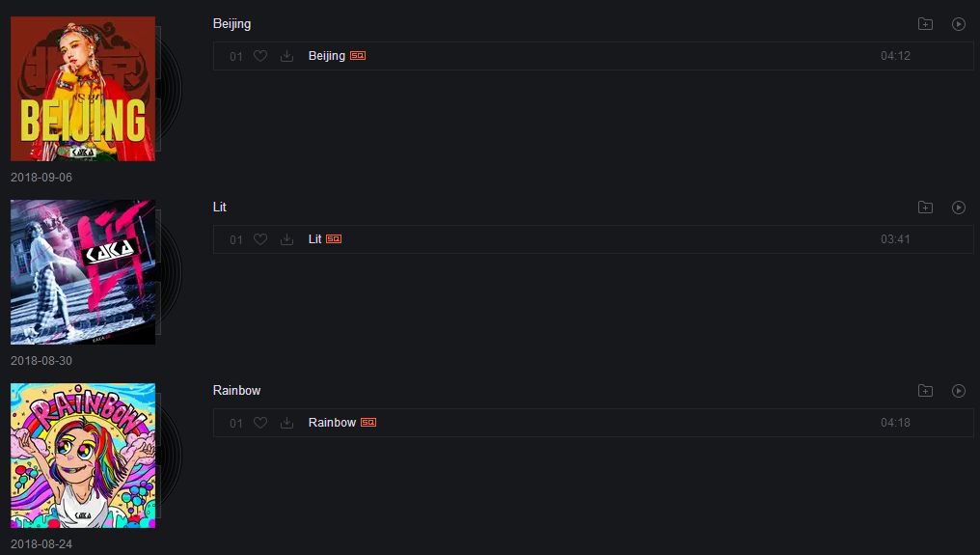Toggle heart on the Rainbow track

260,423
